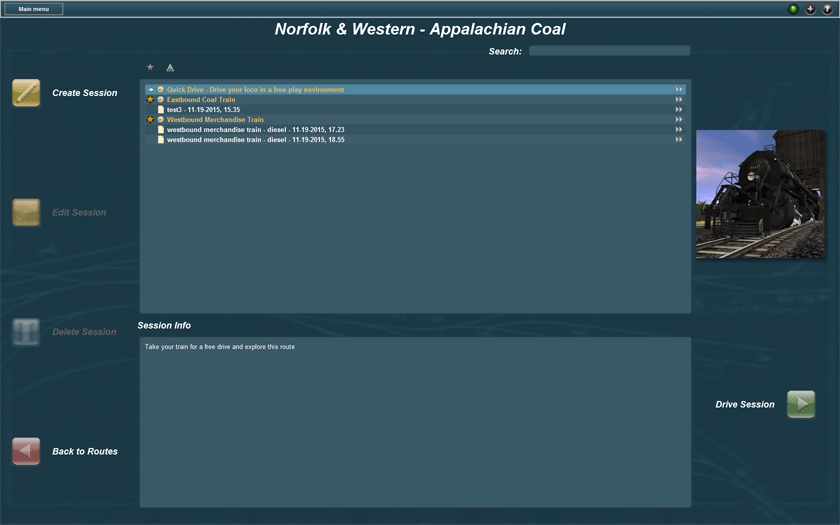Image resolution: width=840 pixels, height=525 pixels.
Task: Toggle the green triangle filter above the list
Action: (170, 68)
